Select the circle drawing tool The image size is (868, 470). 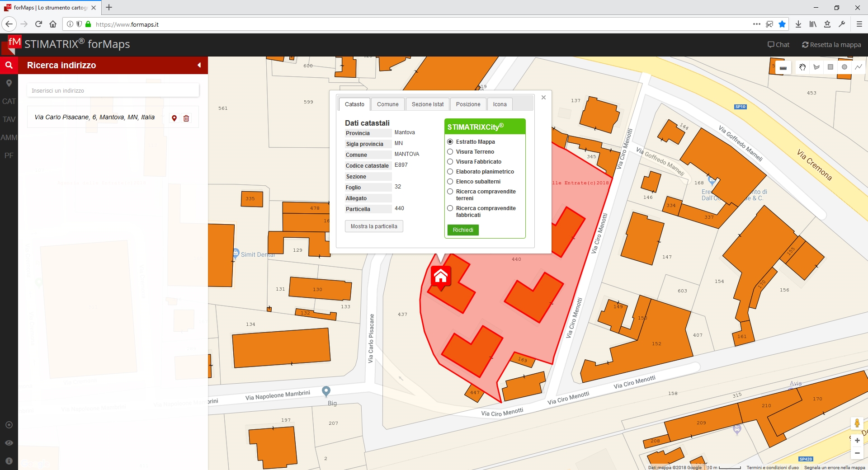844,67
